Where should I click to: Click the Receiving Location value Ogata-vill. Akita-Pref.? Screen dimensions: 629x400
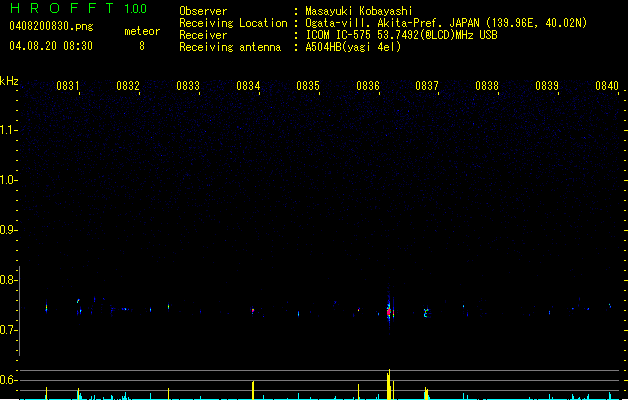click(x=375, y=23)
